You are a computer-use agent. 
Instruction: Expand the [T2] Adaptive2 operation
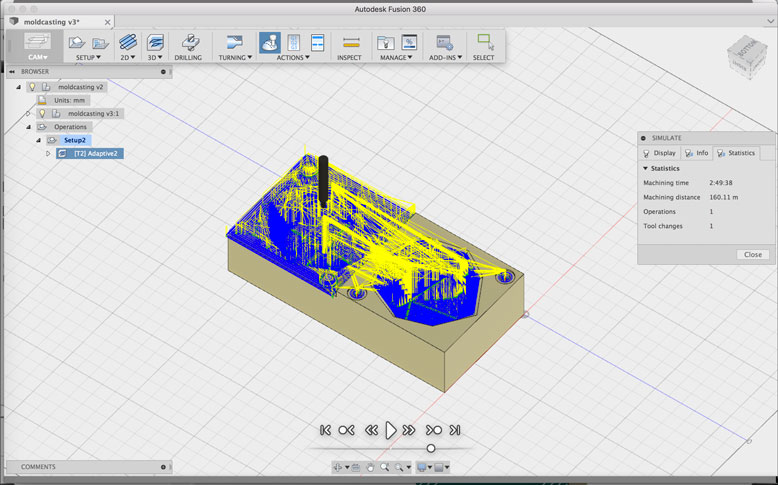tap(48, 154)
